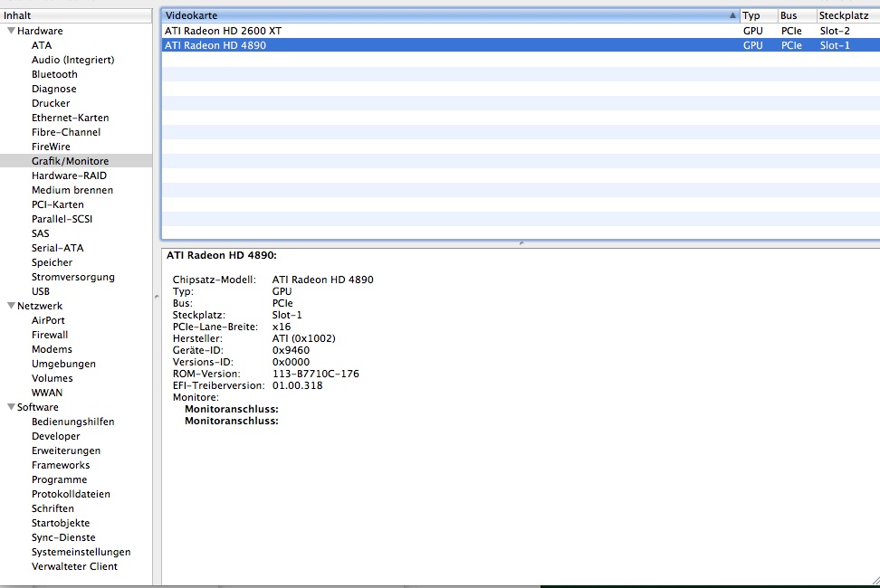Open Hardware-RAID entry
The width and height of the screenshot is (880, 588).
tap(69, 175)
